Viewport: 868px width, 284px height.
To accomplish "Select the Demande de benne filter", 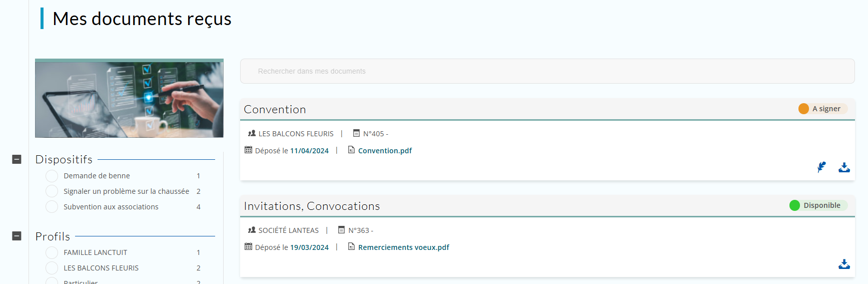I will point(52,176).
